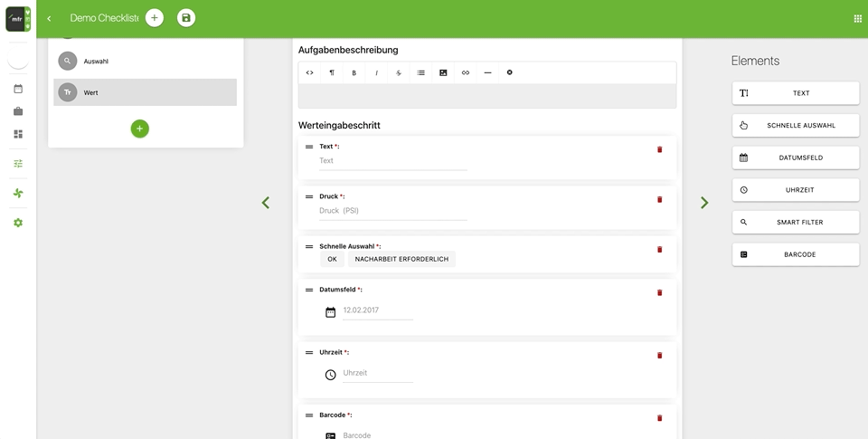Click drag handle of Schnelle Auswahl row
This screenshot has width=868, height=439.
click(x=309, y=247)
